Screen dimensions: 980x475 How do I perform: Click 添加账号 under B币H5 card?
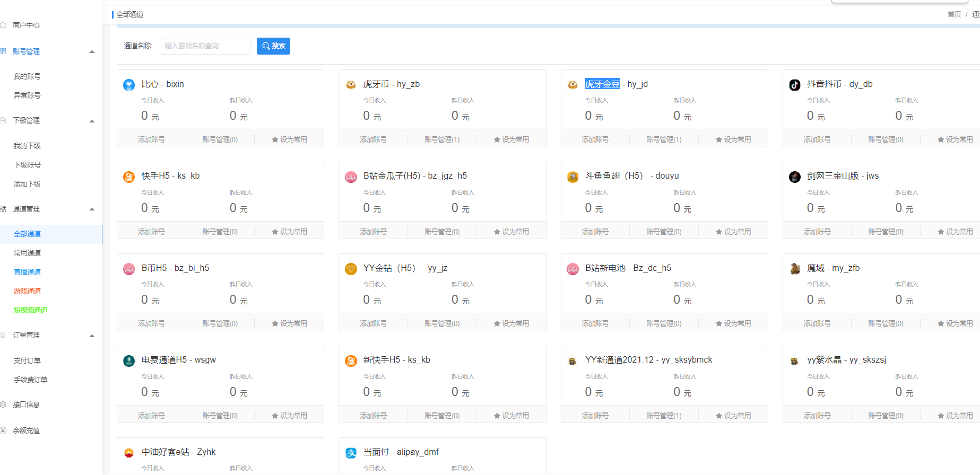151,323
